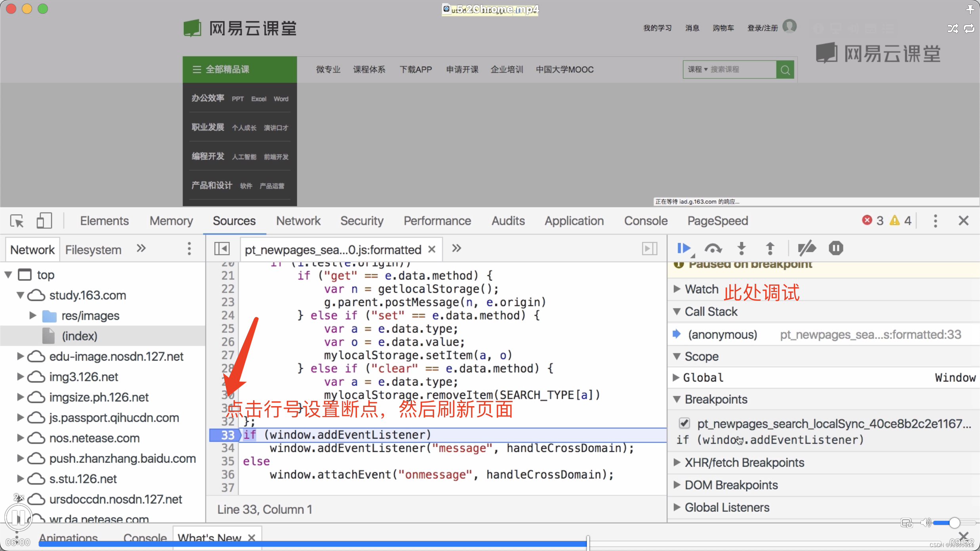This screenshot has height=551, width=980.
Task: Open the Memory tab
Action: (x=171, y=221)
